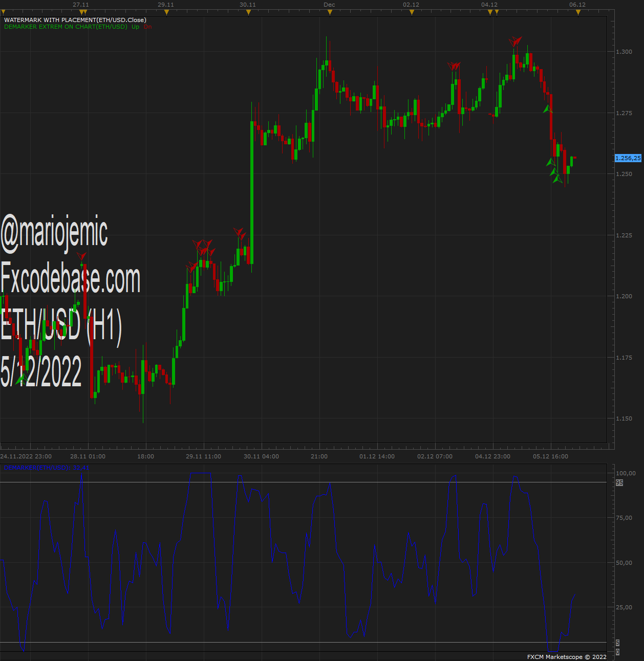
Task: Click the 1.175 price axis label
Action: [624, 358]
